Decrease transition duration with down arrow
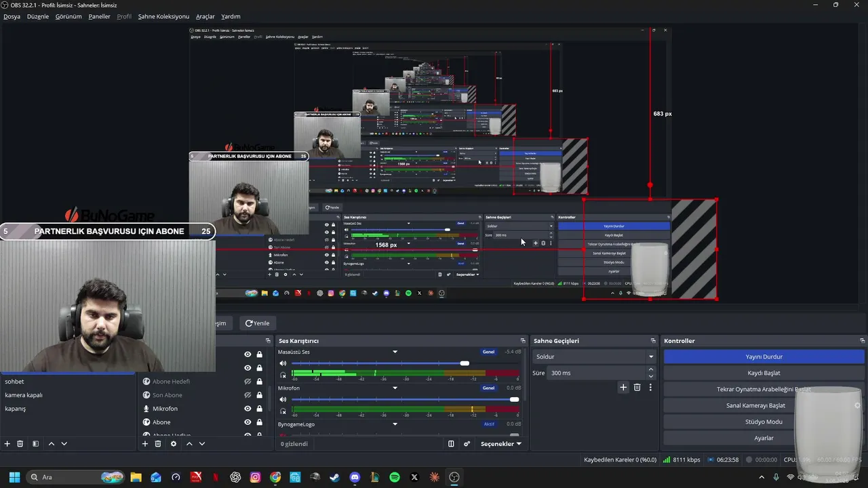This screenshot has height=488, width=868. click(651, 376)
